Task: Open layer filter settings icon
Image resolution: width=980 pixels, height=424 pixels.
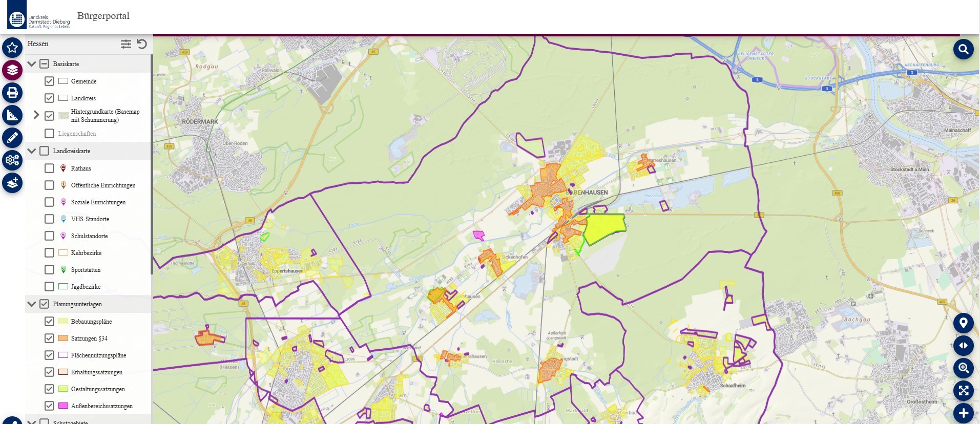Action: tap(126, 44)
